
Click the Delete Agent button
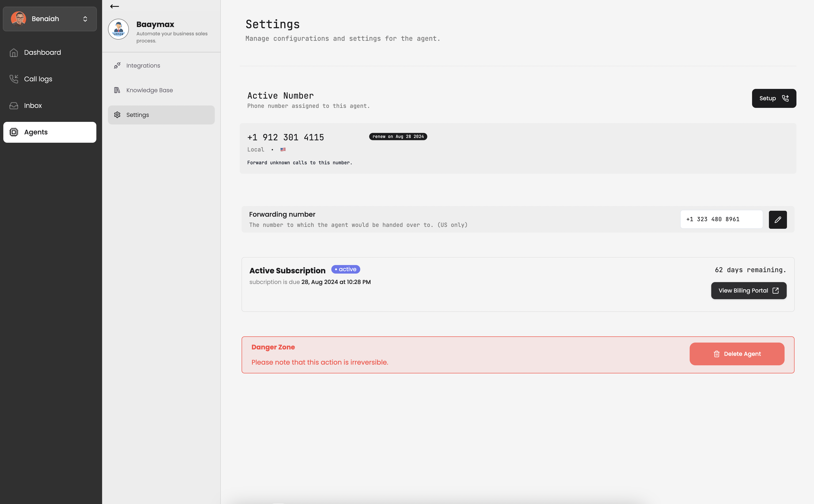[737, 354]
